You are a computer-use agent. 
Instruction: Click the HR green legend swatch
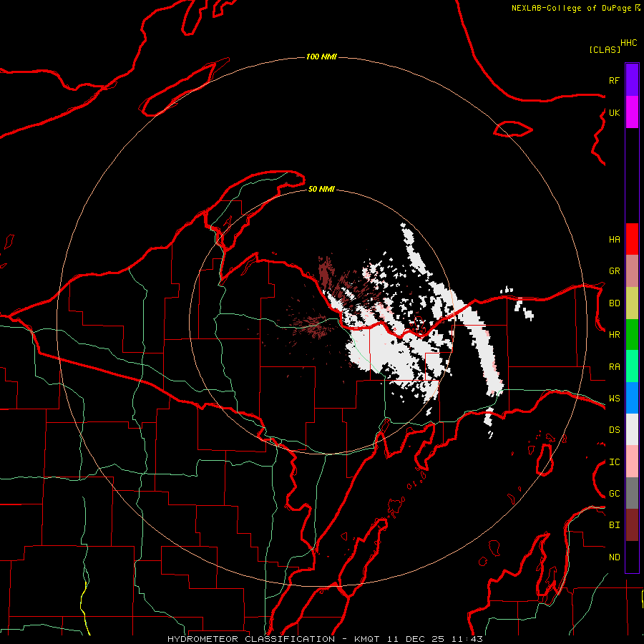click(x=632, y=334)
